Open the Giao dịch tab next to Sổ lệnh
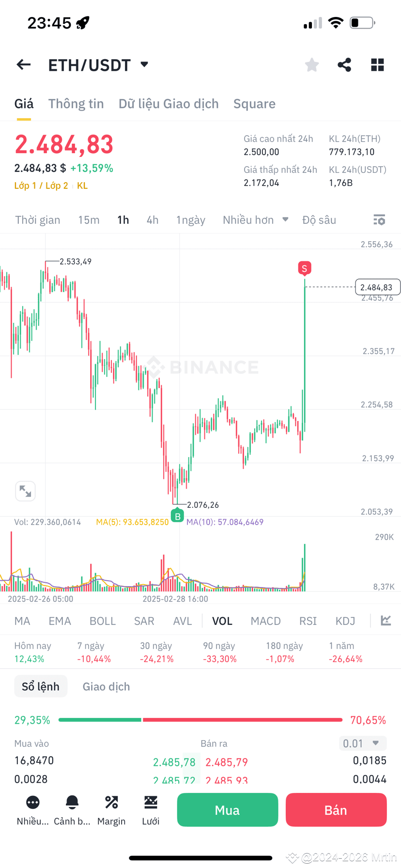Screen dimensions: 401x868 pyautogui.click(x=106, y=686)
